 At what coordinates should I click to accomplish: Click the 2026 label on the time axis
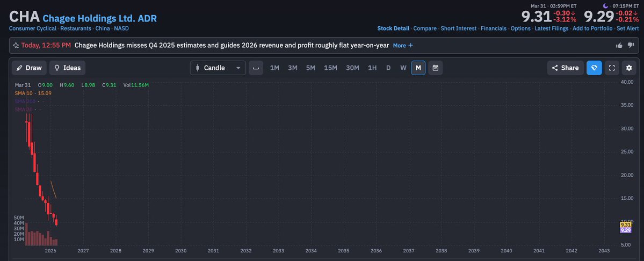[50, 251]
